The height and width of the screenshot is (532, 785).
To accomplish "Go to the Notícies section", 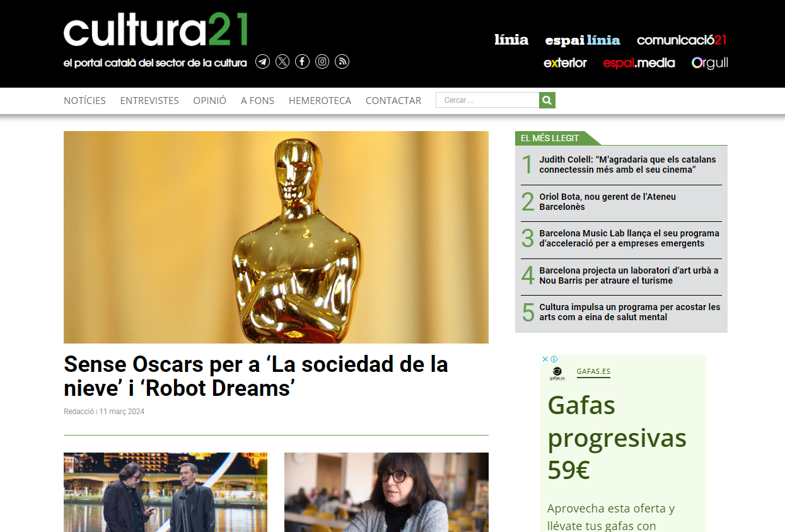I will 84,100.
